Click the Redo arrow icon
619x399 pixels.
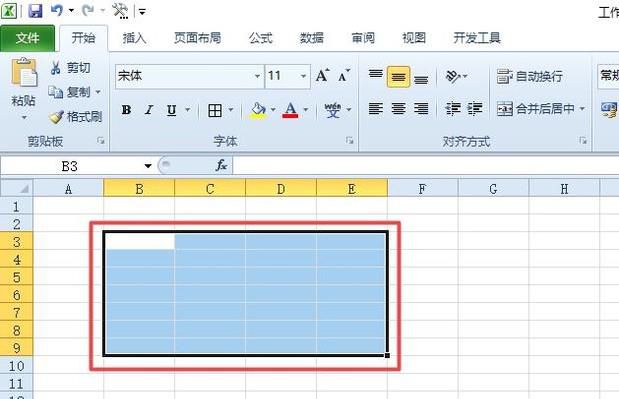point(87,10)
